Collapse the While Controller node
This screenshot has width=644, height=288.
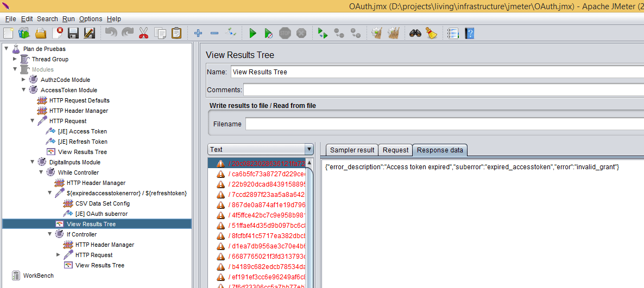[41, 172]
